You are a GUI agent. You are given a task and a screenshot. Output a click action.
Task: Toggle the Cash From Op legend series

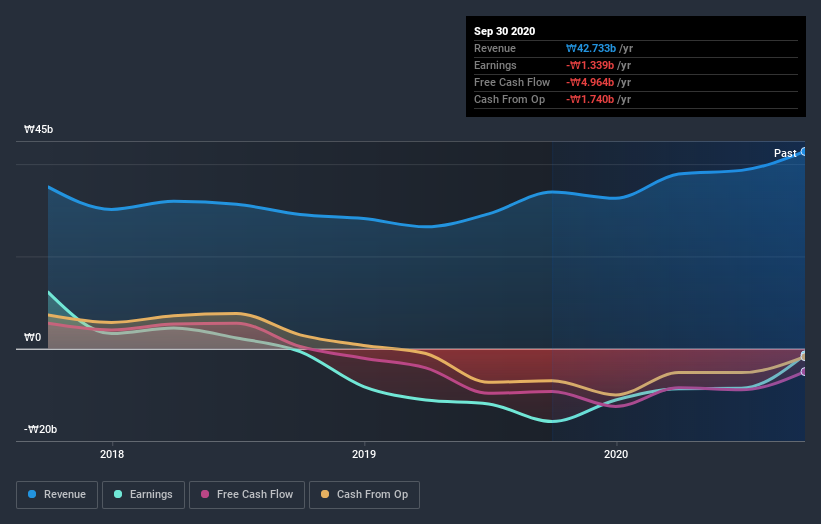coord(364,495)
